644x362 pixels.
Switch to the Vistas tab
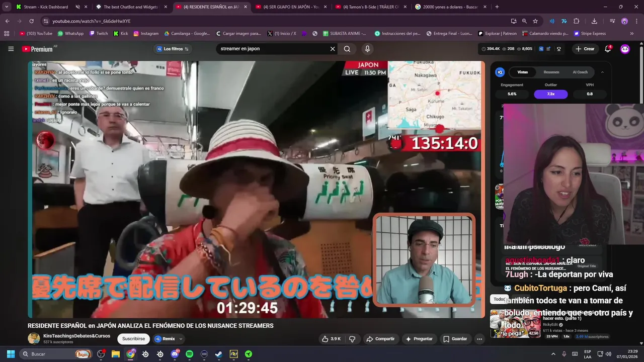pos(523,72)
